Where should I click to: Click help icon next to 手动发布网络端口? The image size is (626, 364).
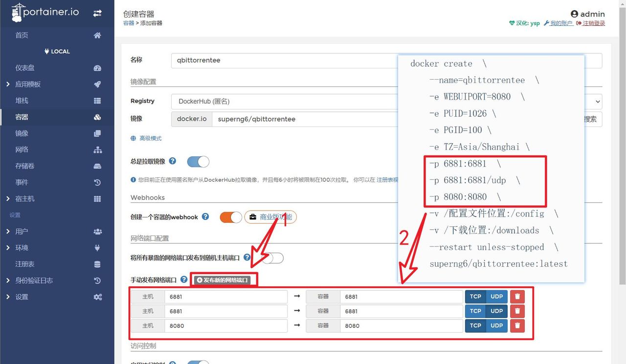pyautogui.click(x=184, y=279)
